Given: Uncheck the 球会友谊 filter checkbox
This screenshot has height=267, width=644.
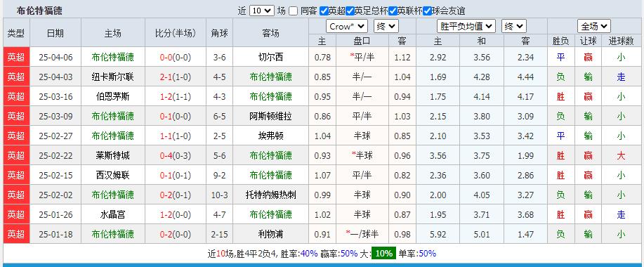Looking at the screenshot, I should pos(427,11).
